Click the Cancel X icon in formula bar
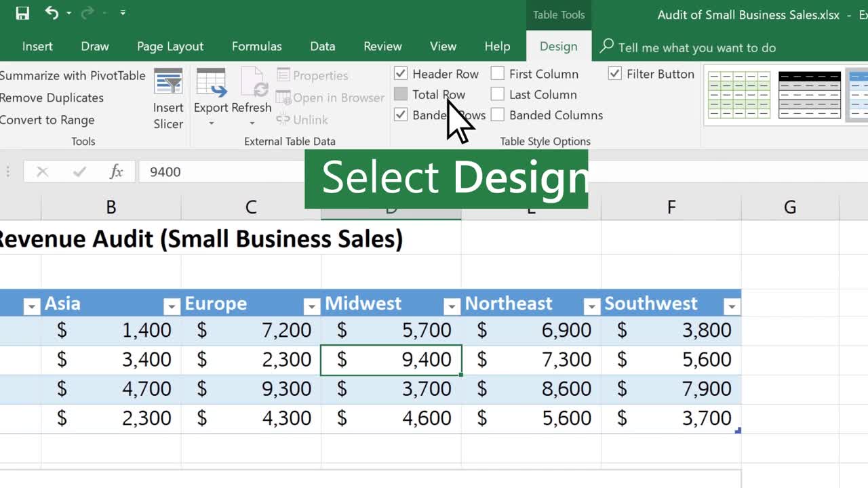 click(x=42, y=171)
